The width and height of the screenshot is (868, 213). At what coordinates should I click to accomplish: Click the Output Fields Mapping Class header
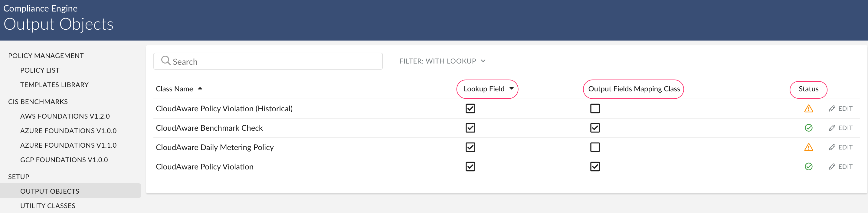point(634,89)
